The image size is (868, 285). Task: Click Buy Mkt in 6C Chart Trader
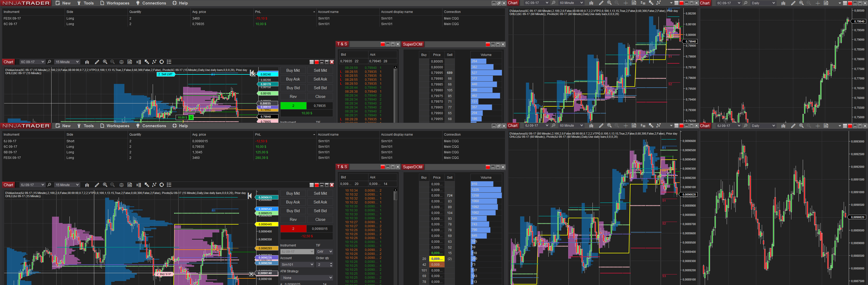pyautogui.click(x=293, y=71)
